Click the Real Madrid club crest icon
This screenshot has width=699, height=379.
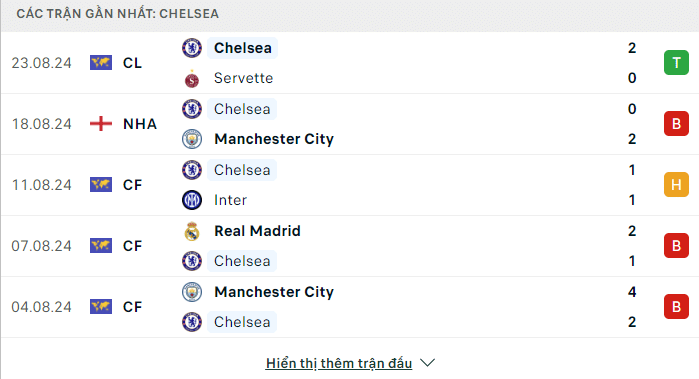pos(192,231)
